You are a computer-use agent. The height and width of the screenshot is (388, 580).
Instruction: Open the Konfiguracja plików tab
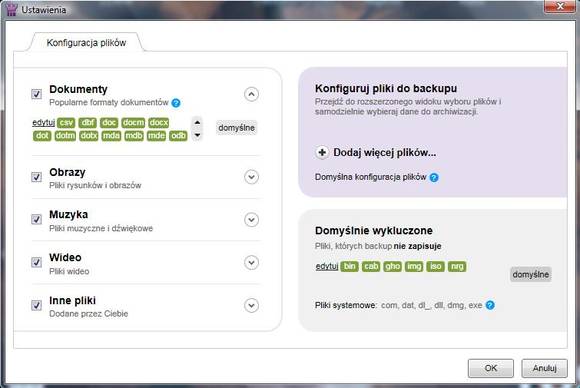coord(86,43)
